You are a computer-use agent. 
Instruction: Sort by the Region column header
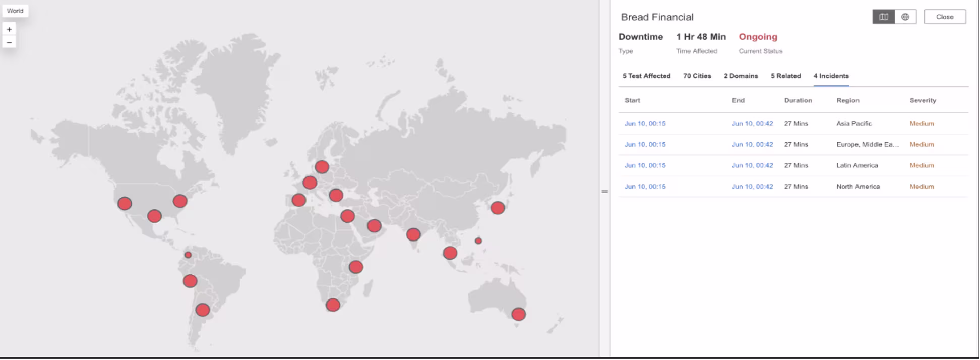[848, 100]
